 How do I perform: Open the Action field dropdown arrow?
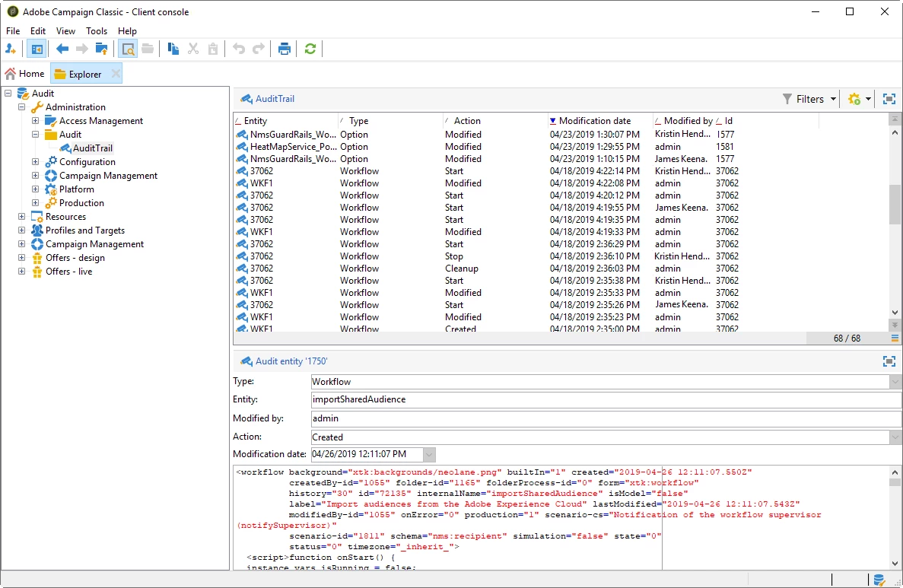click(x=895, y=437)
